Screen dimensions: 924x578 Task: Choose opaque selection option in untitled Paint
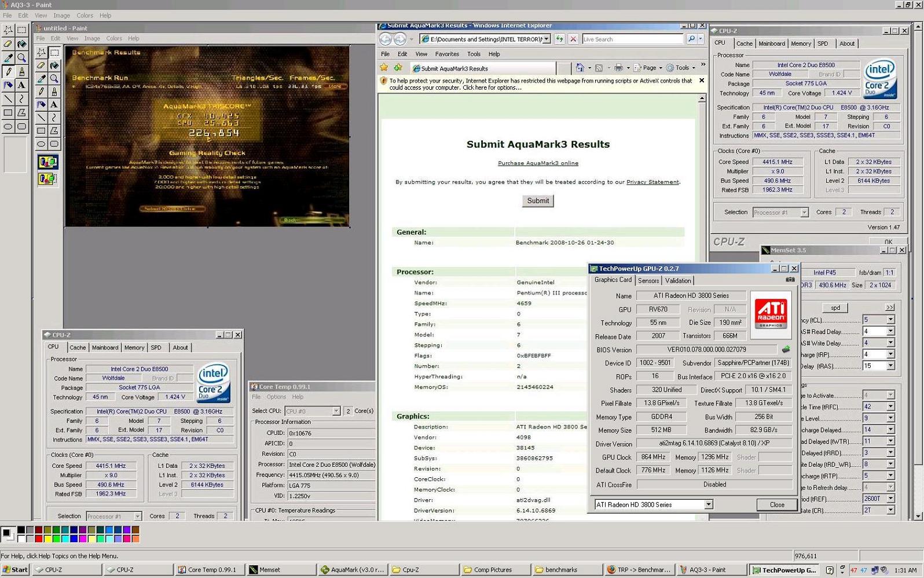click(47, 162)
